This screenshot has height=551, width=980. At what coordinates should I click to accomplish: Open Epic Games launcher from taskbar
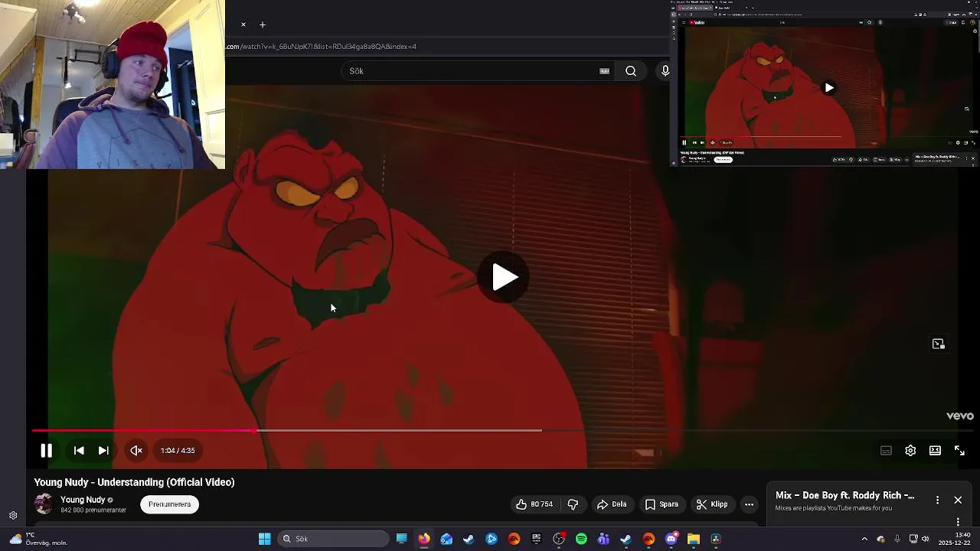pyautogui.click(x=536, y=539)
